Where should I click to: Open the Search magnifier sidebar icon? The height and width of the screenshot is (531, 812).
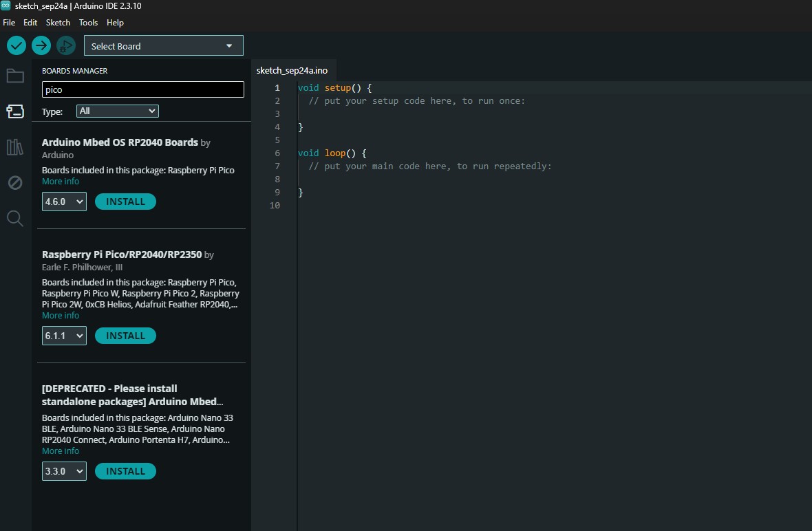point(15,219)
